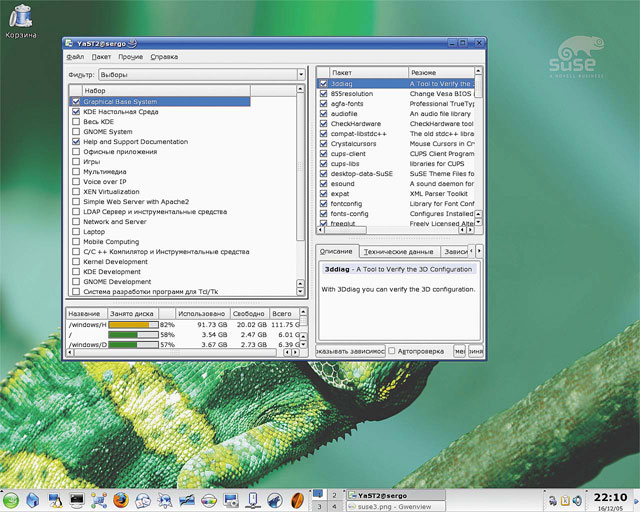Open the blue home folder icon in panel

tap(33, 500)
